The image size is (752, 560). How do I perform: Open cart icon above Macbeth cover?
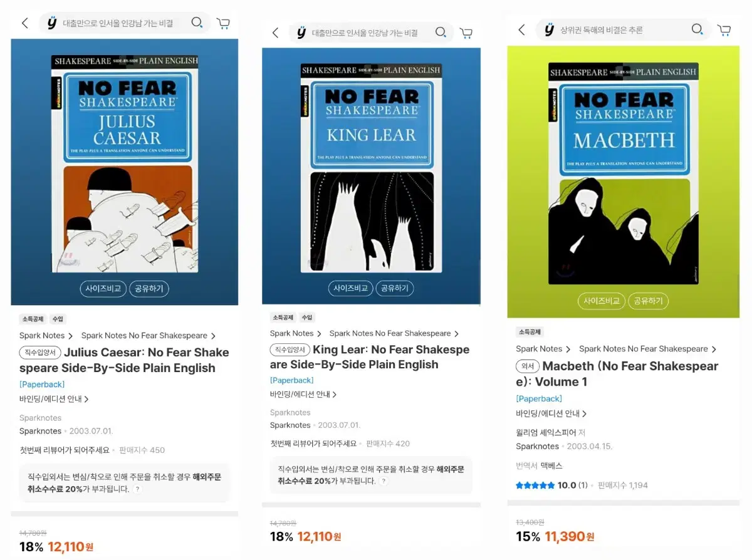(x=724, y=29)
